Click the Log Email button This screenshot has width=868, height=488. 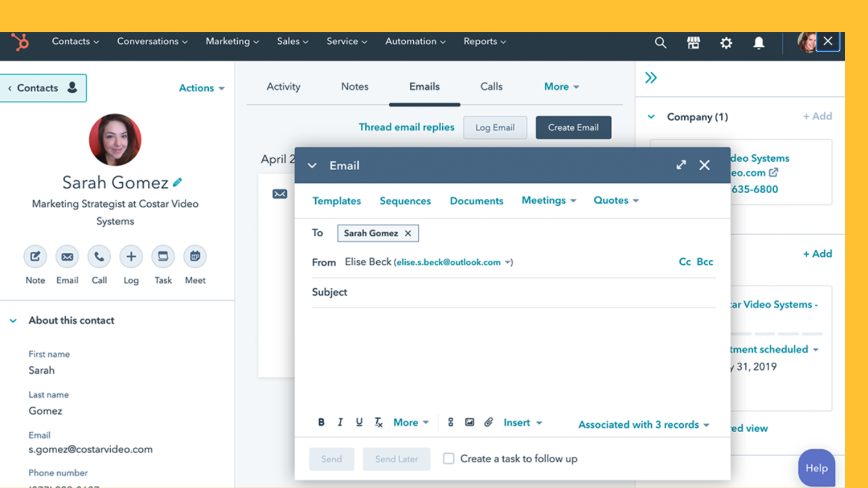(495, 127)
